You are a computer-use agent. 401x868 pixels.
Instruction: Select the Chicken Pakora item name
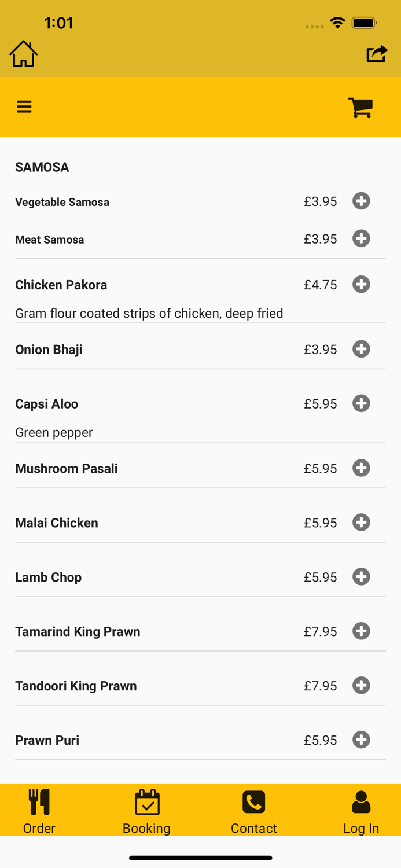(x=61, y=285)
